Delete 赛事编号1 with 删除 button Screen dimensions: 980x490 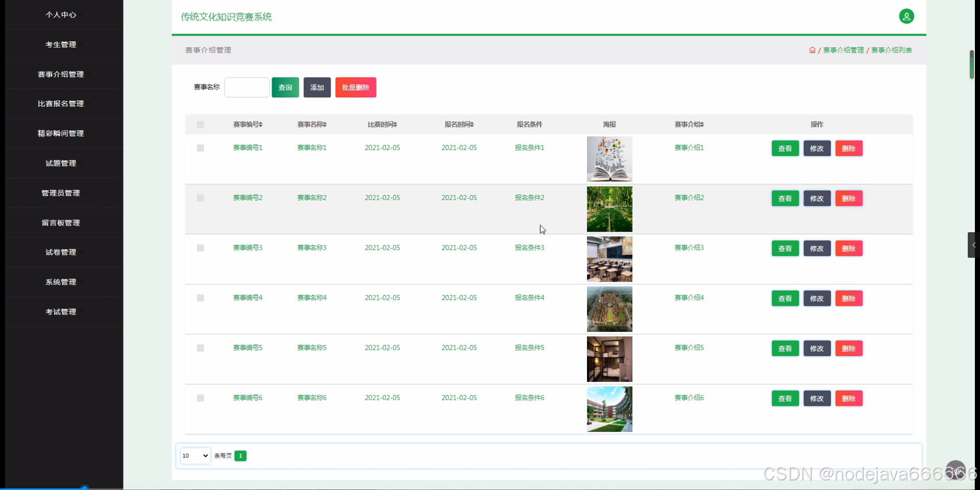(x=849, y=149)
